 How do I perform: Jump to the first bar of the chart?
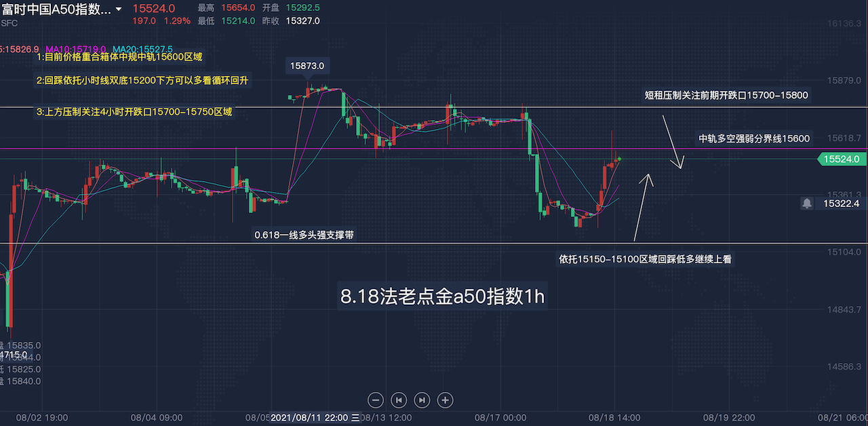point(399,400)
